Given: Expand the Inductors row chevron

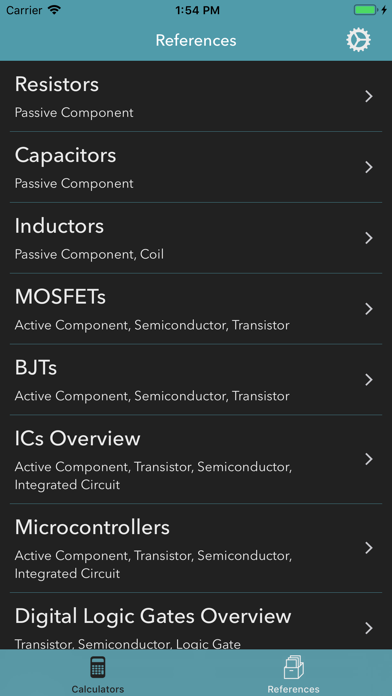Looking at the screenshot, I should click(x=368, y=238).
